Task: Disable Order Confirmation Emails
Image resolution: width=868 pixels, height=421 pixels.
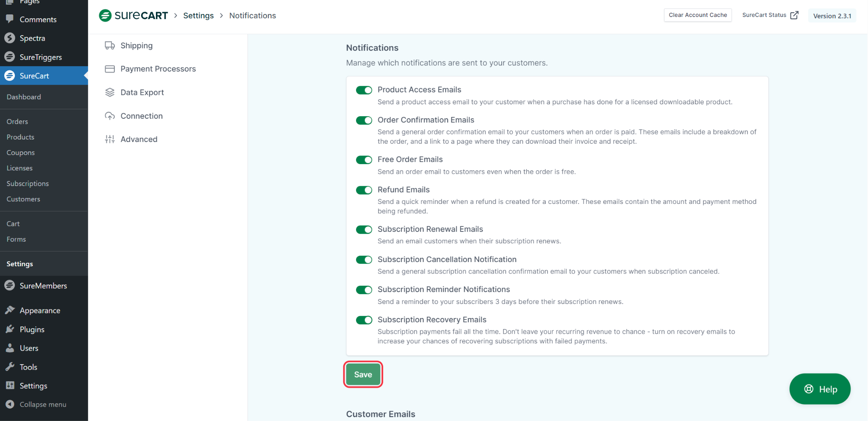Action: [364, 120]
